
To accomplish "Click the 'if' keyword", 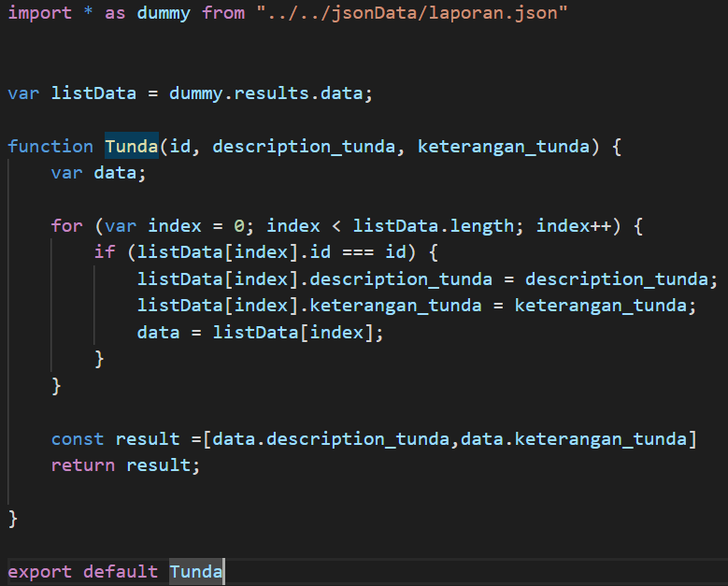I will (x=105, y=252).
